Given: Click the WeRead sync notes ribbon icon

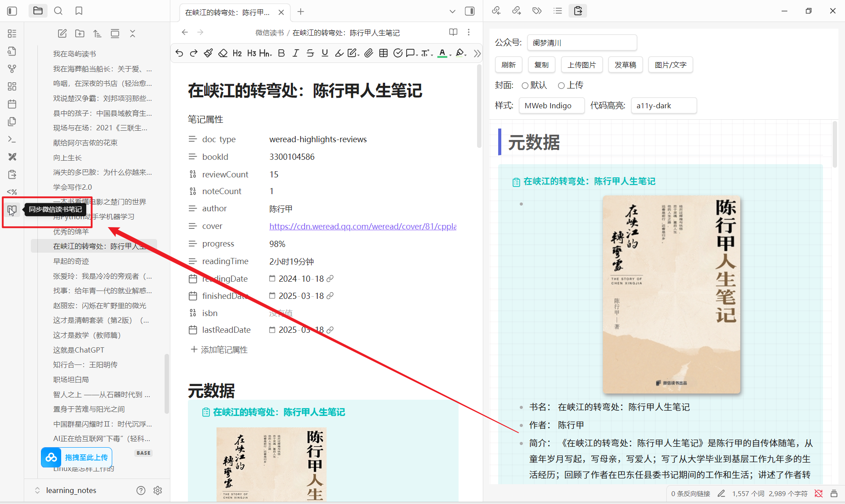Looking at the screenshot, I should click(12, 210).
